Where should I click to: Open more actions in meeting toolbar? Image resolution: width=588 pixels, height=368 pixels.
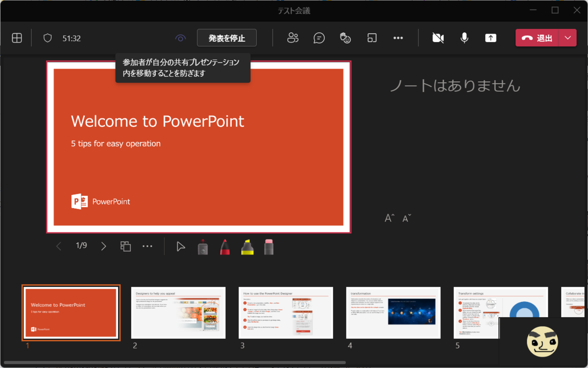[398, 38]
